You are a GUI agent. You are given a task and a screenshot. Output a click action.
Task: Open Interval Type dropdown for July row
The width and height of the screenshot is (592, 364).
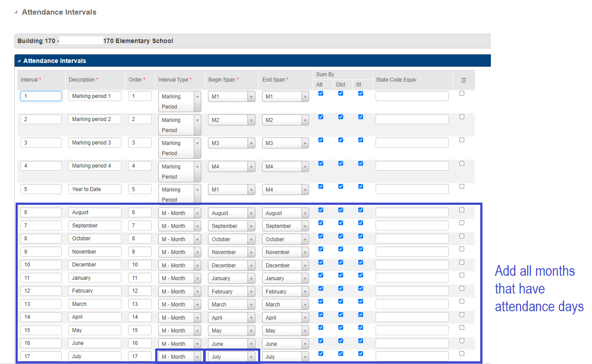(180, 357)
